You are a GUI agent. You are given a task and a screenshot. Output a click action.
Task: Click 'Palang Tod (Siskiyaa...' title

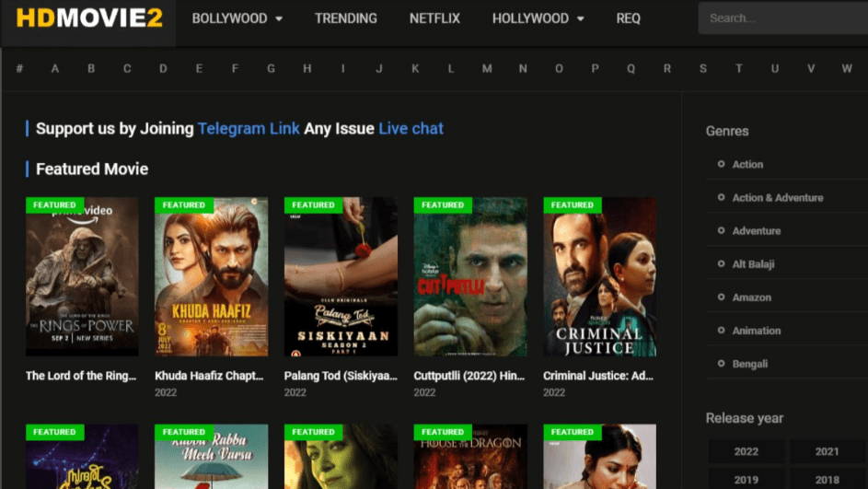(x=341, y=376)
